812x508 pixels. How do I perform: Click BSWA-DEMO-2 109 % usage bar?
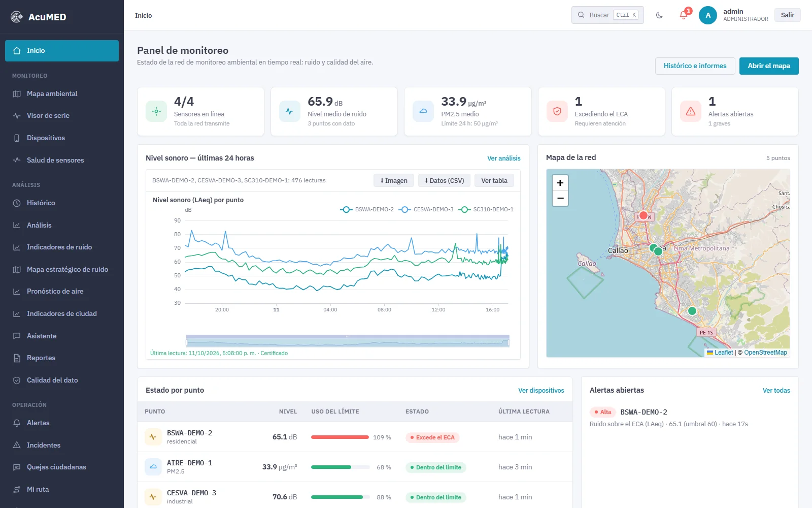(x=340, y=437)
